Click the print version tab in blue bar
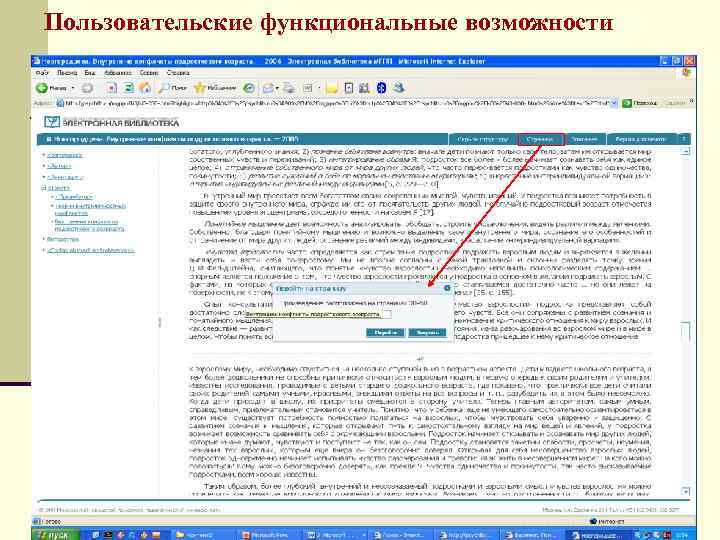720x540 pixels. 641,139
